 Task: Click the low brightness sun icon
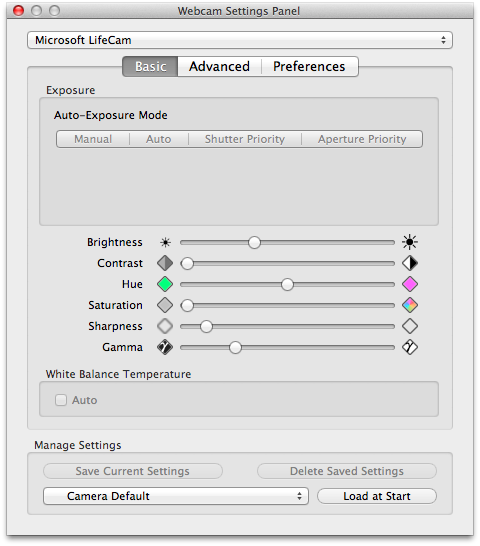(165, 242)
